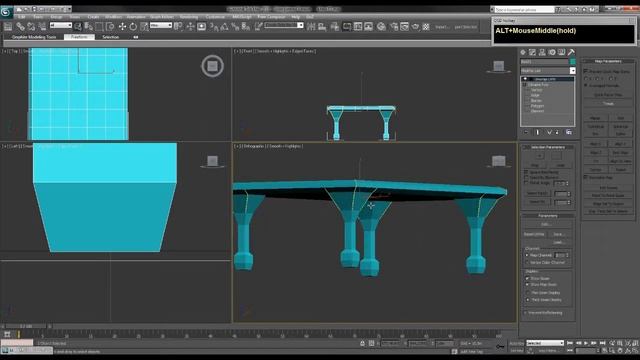Open the 3ds Max application button menu
Viewport: 640px width, 360px height.
click(6, 12)
